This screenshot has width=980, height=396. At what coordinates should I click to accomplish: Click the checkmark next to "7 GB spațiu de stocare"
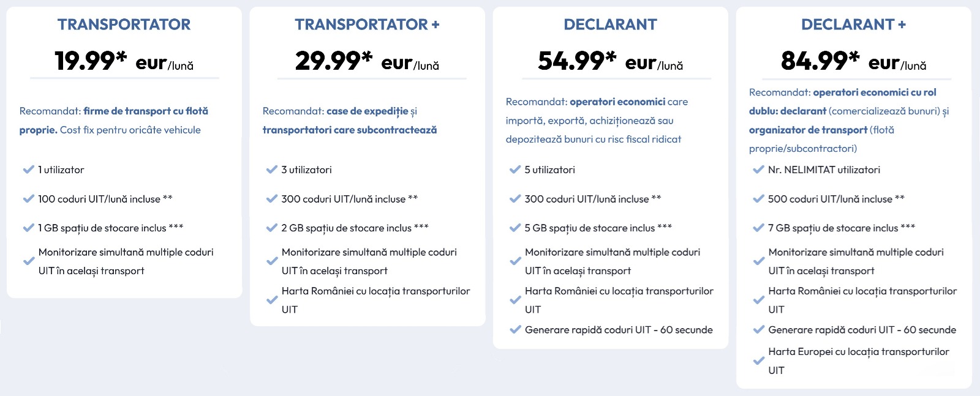[x=758, y=228]
